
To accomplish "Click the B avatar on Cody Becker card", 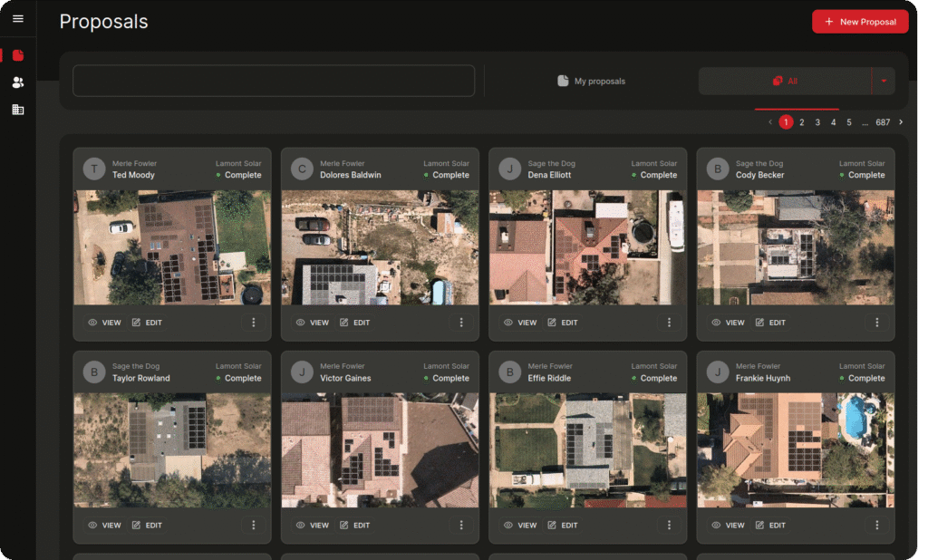I will click(718, 169).
